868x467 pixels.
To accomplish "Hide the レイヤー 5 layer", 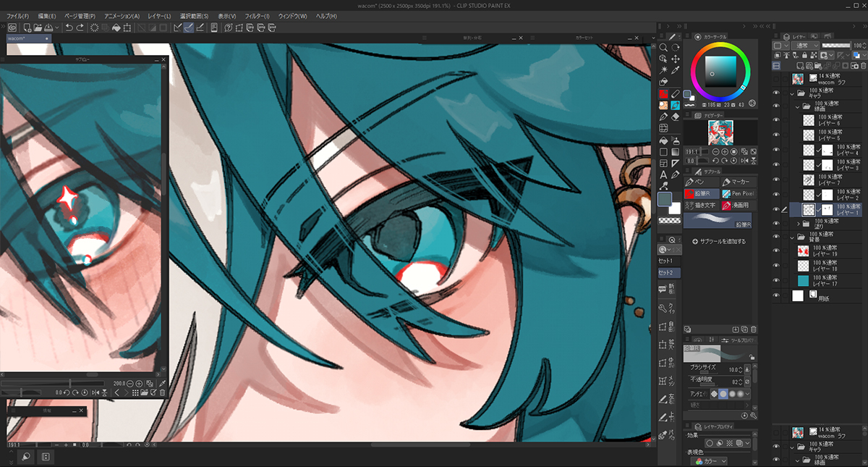I will pos(776,135).
